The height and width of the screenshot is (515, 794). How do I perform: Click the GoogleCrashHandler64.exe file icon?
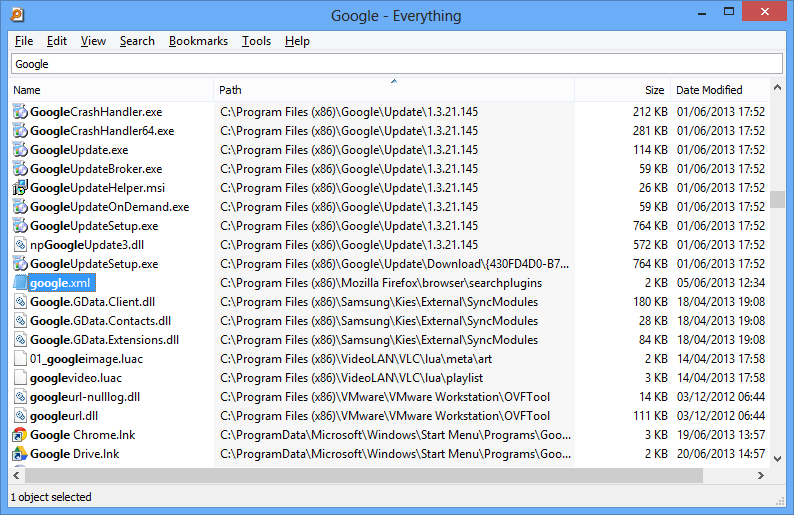(x=20, y=131)
